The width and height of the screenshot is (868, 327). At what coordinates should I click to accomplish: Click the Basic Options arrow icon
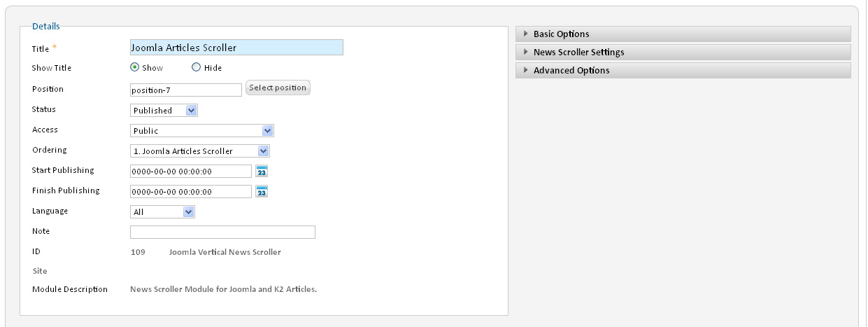point(525,34)
